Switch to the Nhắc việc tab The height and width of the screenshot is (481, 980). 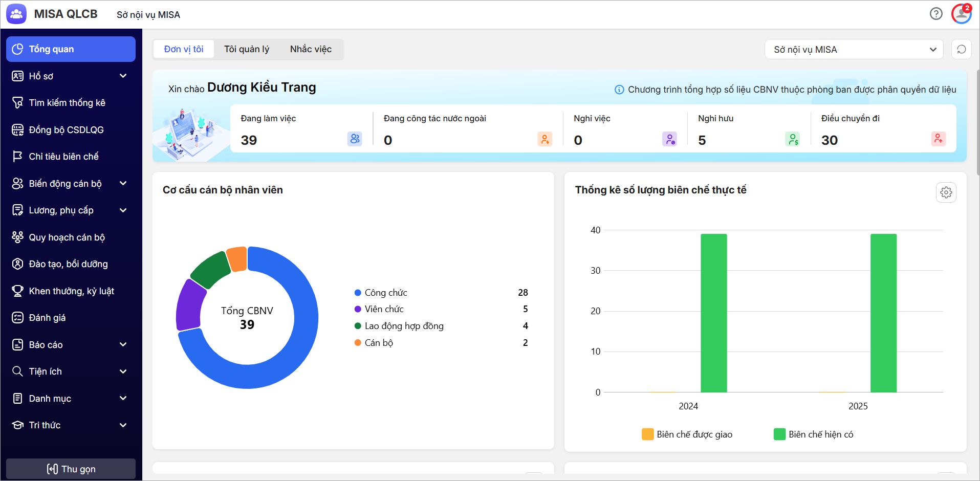[x=311, y=49]
